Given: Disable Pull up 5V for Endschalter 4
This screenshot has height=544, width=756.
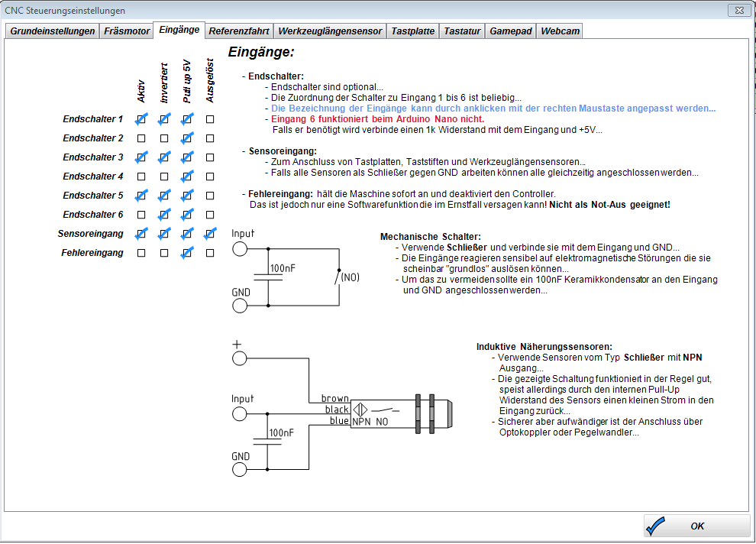Looking at the screenshot, I should click(187, 176).
